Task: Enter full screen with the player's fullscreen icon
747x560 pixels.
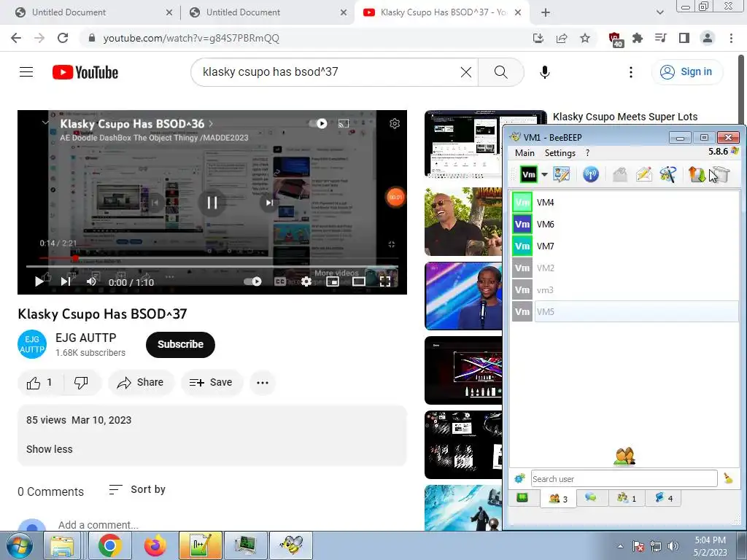Action: click(385, 281)
